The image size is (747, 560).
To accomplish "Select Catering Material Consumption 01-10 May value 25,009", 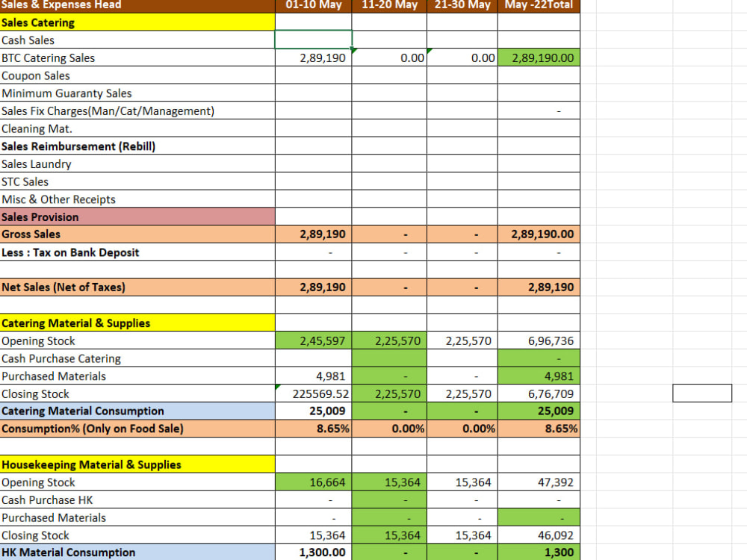I will [314, 411].
